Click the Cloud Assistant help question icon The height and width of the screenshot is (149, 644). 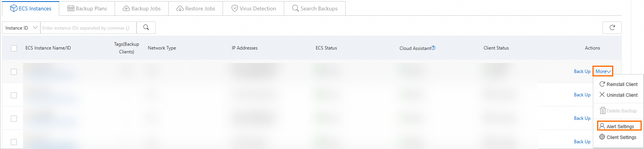pos(433,48)
